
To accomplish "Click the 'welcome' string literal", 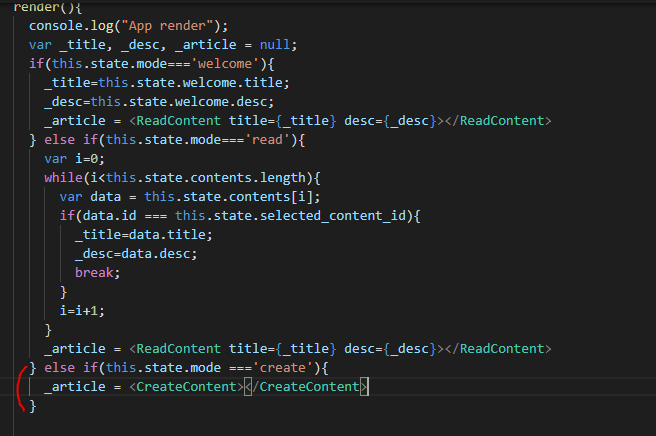I will point(225,64).
